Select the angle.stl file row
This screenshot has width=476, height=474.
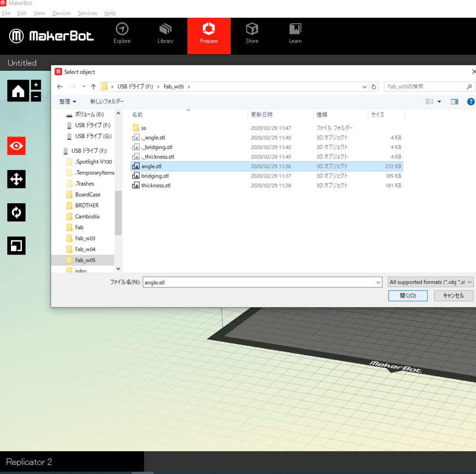click(x=267, y=166)
